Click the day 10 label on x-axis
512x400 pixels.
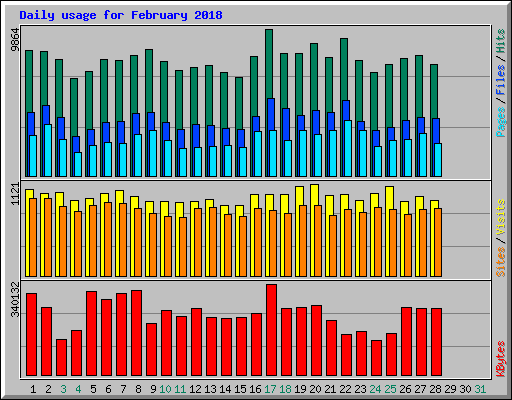point(165,389)
